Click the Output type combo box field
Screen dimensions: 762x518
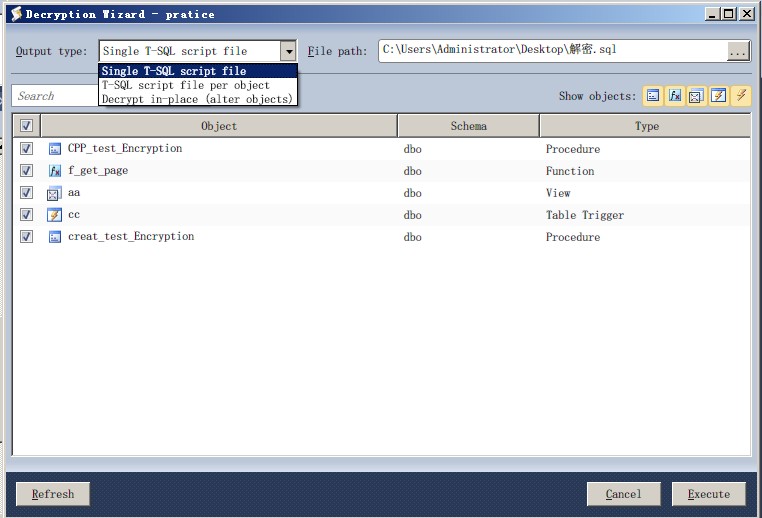point(197,51)
